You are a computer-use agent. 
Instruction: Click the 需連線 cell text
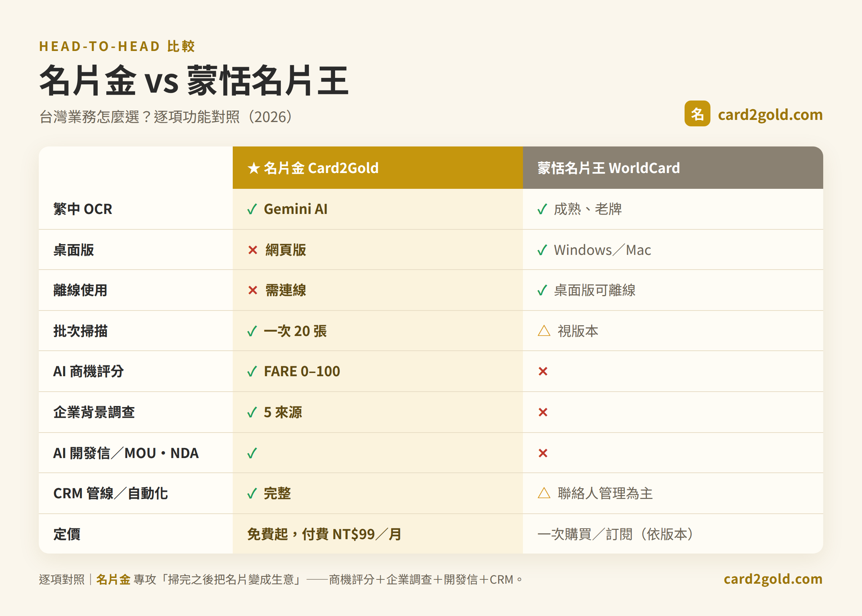click(x=286, y=290)
